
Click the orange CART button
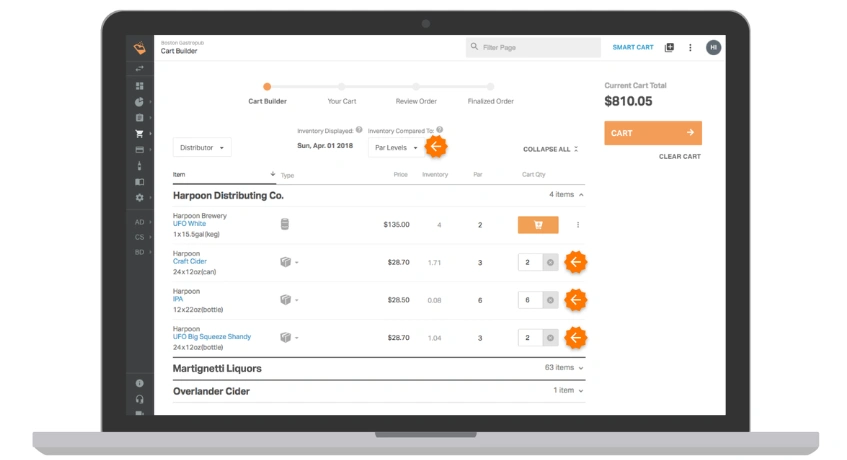coord(653,133)
